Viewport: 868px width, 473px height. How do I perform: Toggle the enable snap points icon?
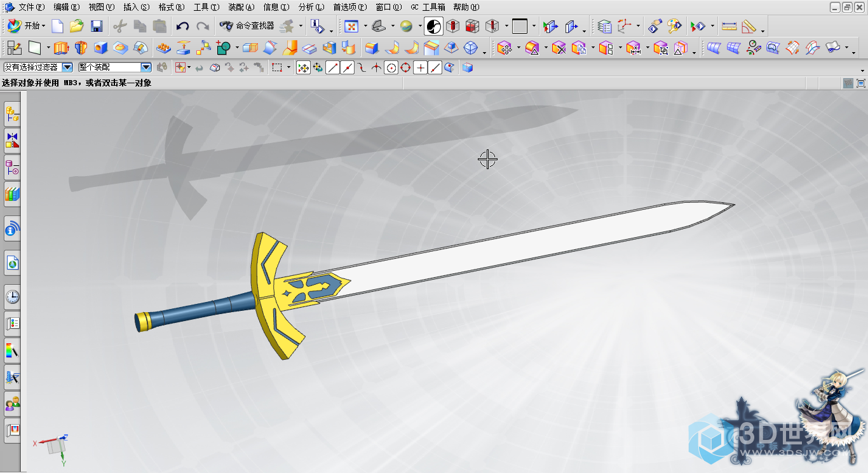click(x=303, y=67)
